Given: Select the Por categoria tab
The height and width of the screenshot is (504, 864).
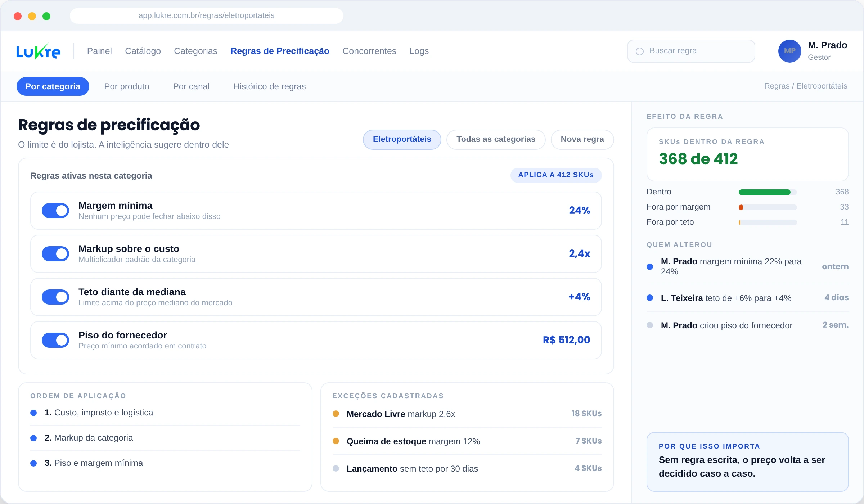Looking at the screenshot, I should coord(53,86).
